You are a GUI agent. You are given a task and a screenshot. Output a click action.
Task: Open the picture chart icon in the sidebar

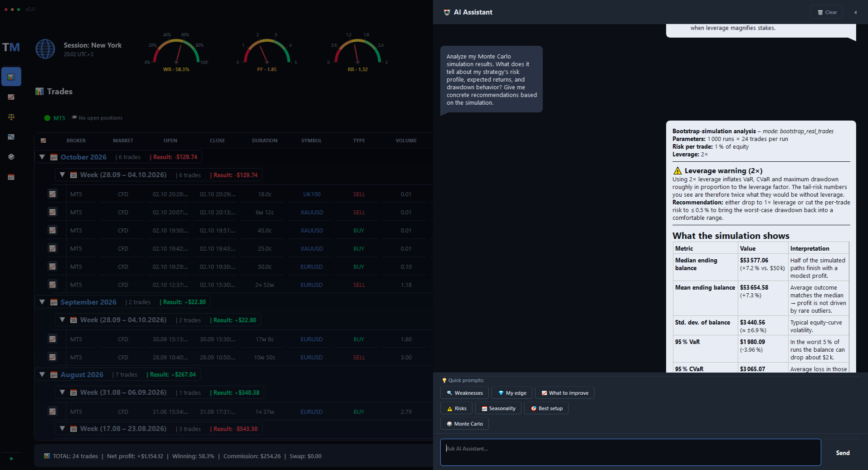pos(11,137)
